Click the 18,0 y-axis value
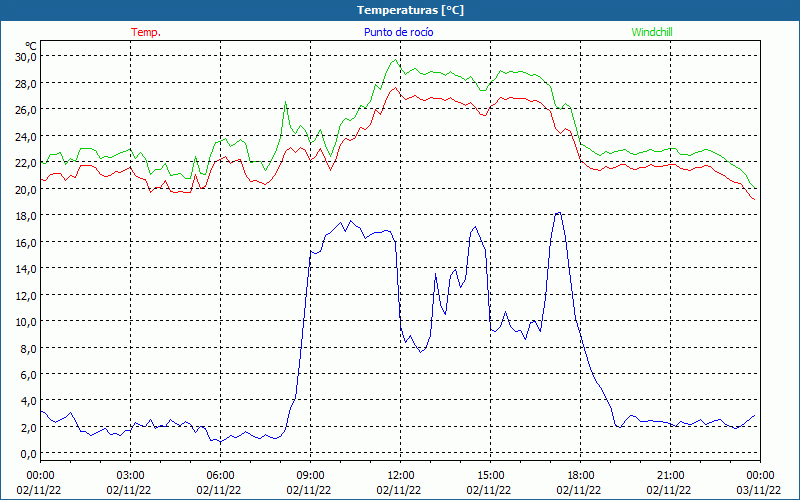 (26, 215)
